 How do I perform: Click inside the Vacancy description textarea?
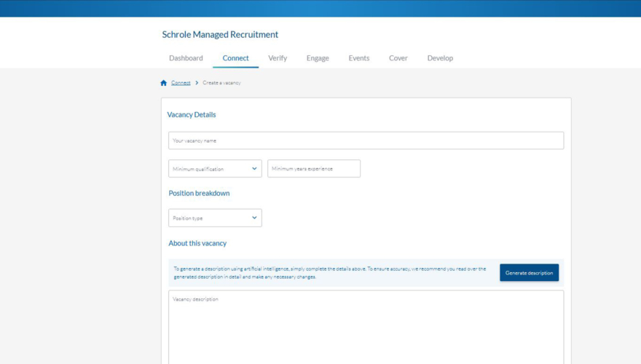(x=366, y=328)
